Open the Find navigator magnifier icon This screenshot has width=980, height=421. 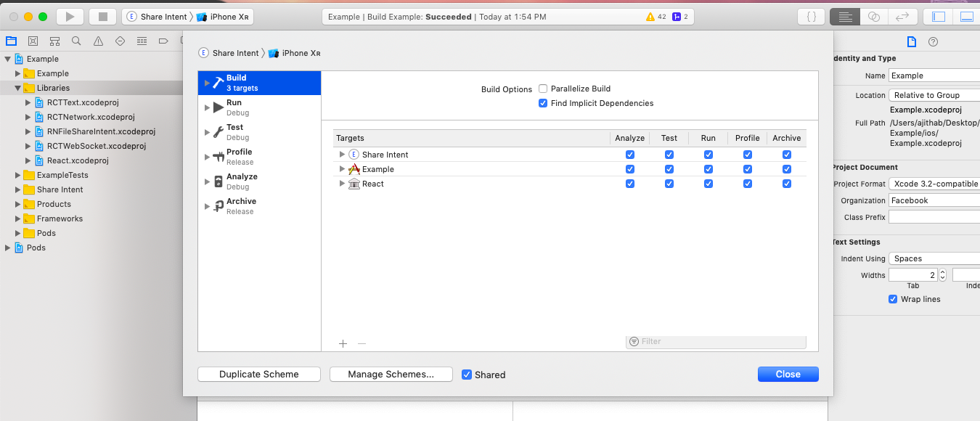point(76,41)
